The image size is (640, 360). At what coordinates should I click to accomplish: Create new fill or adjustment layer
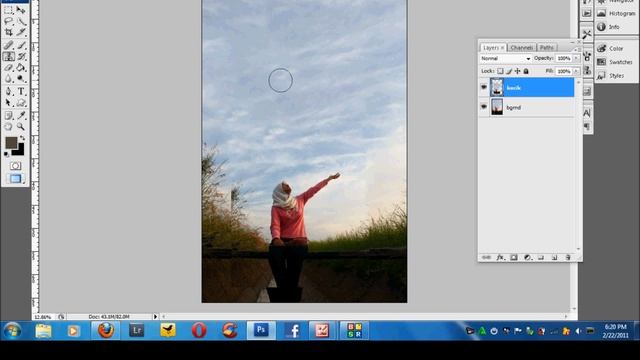coord(527,258)
